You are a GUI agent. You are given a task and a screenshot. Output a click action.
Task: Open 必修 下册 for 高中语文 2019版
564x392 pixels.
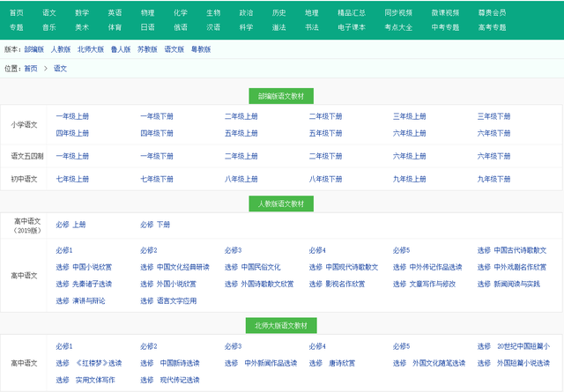pyautogui.click(x=155, y=225)
